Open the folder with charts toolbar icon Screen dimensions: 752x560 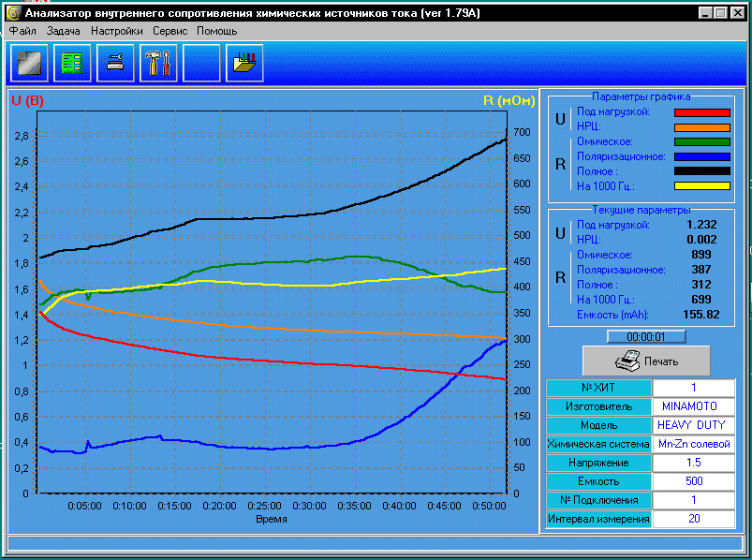[244, 63]
